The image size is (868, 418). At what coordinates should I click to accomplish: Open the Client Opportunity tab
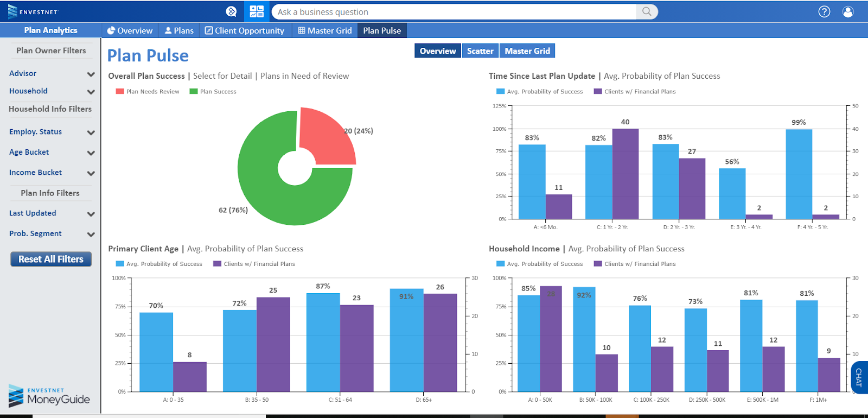[244, 30]
